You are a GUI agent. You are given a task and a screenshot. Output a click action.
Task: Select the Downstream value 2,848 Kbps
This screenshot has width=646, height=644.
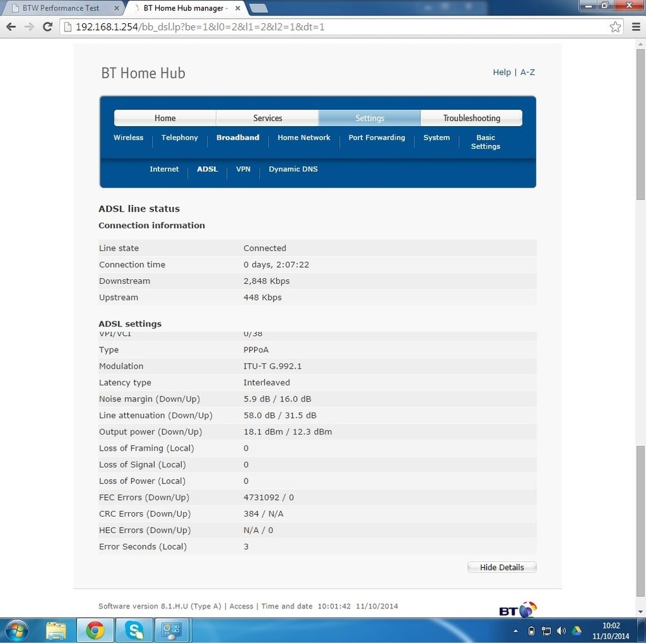[266, 281]
